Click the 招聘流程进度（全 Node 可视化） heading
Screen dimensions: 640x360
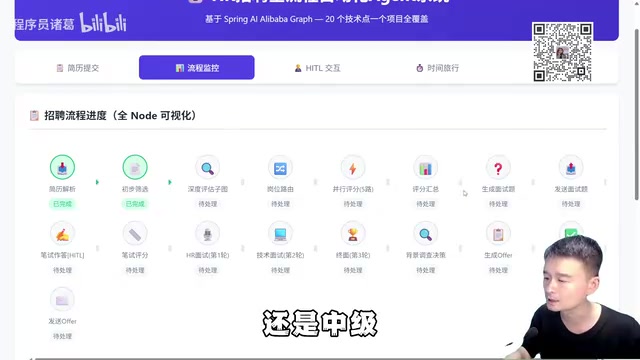point(120,116)
